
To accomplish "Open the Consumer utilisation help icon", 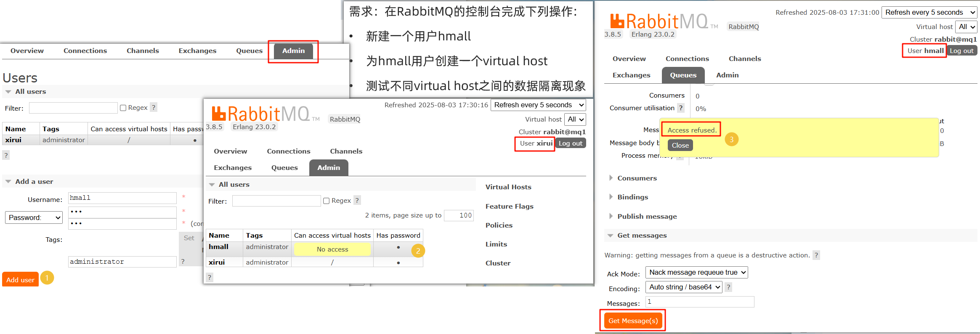I will click(x=681, y=108).
